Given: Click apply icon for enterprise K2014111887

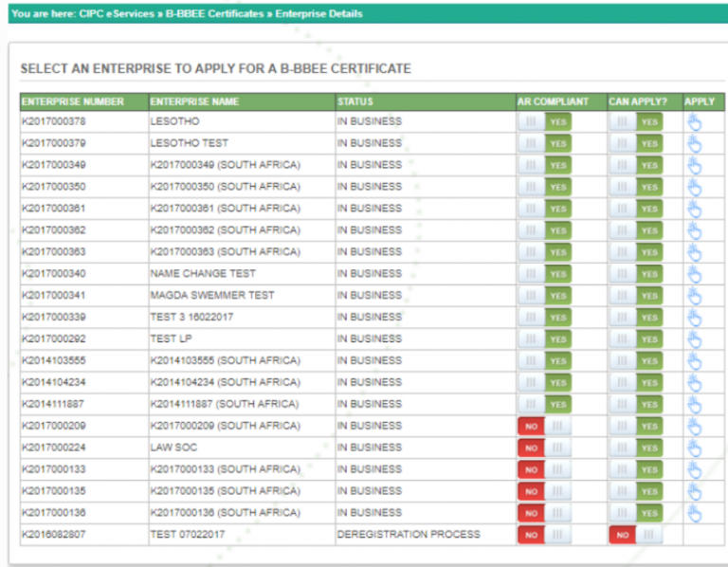Looking at the screenshot, I should click(694, 405).
